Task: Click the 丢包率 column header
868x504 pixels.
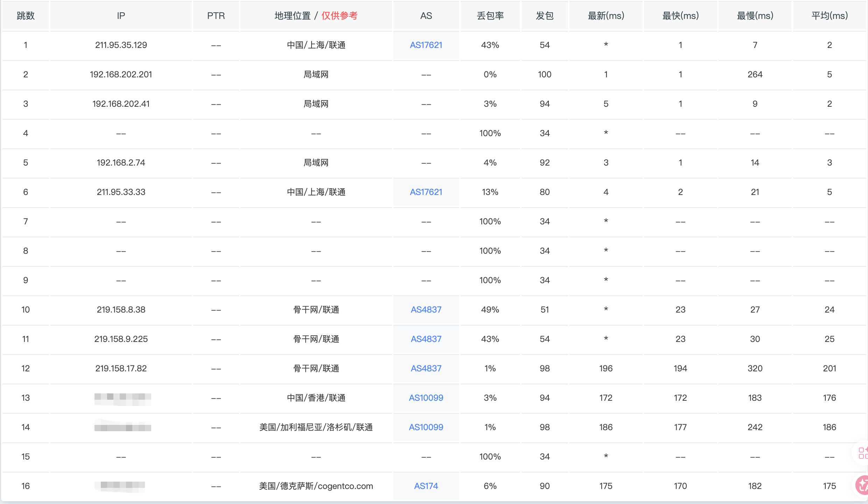Action: 490,16
